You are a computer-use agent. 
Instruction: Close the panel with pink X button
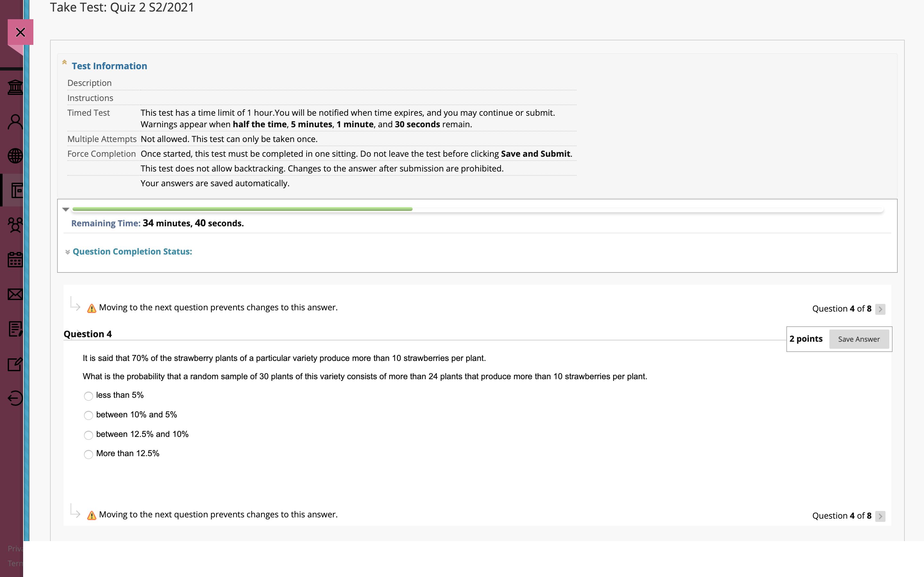click(21, 32)
